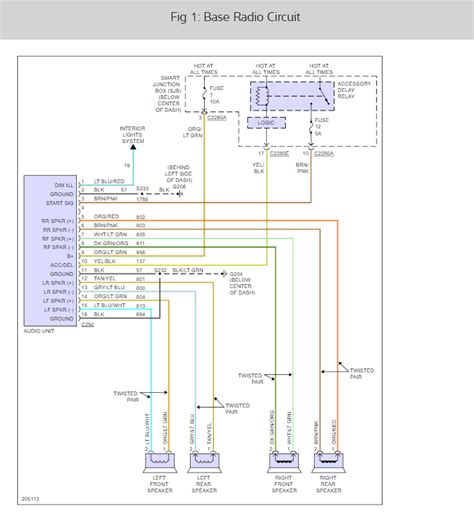The height and width of the screenshot is (518, 474).
Task: Click diagram number 205113
Action: click(x=30, y=499)
